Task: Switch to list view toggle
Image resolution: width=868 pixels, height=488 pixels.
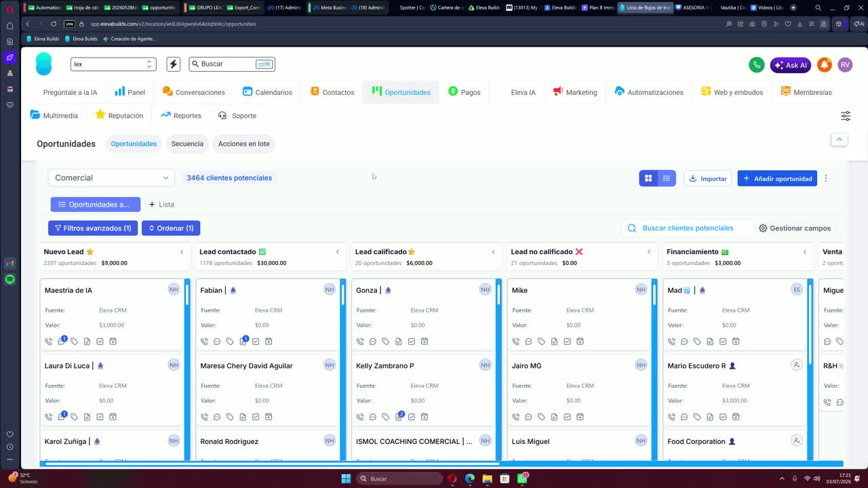Action: pos(667,178)
